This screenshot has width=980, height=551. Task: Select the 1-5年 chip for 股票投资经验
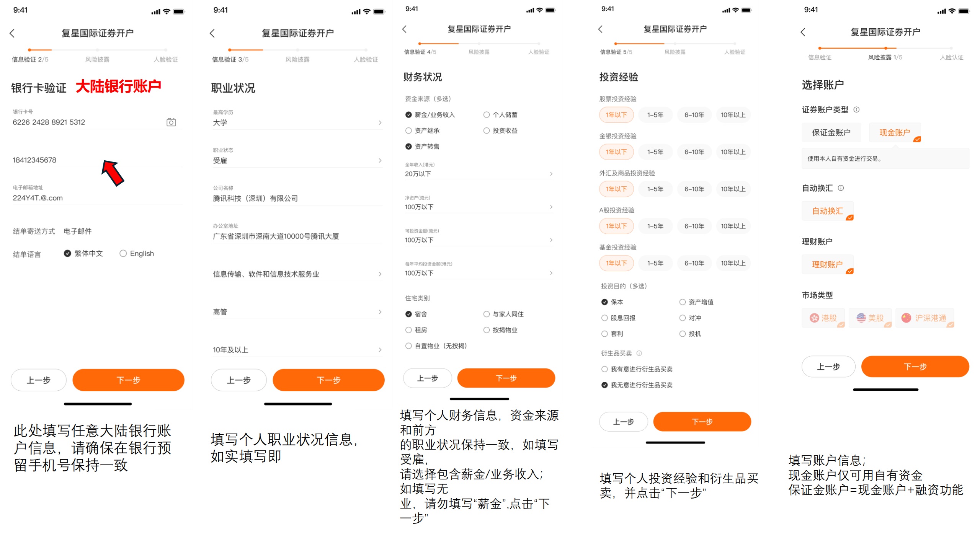tap(655, 114)
